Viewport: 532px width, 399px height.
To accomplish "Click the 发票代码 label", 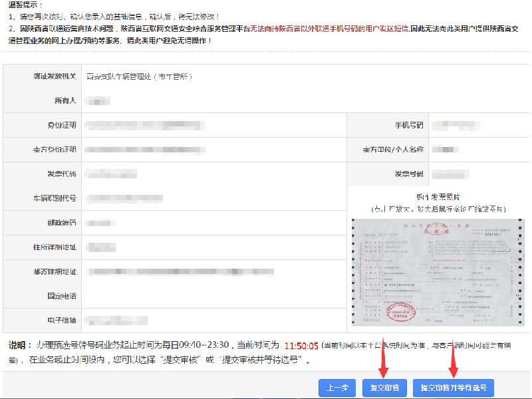I will 61,174.
